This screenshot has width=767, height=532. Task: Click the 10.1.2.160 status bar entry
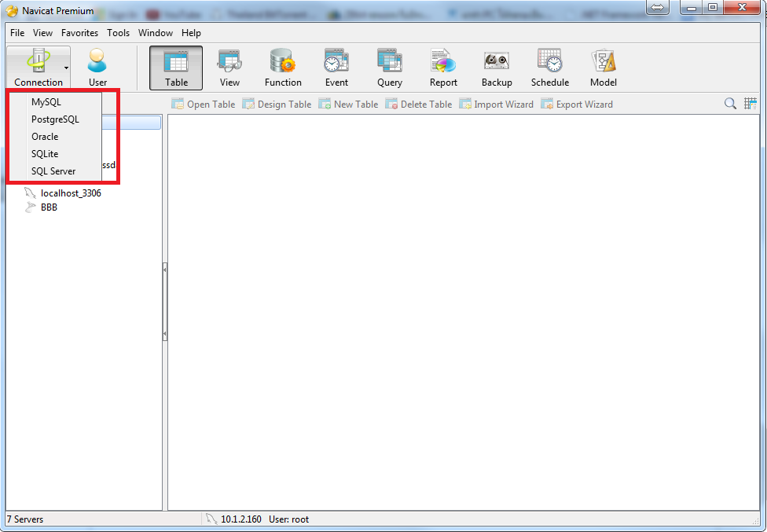(241, 519)
